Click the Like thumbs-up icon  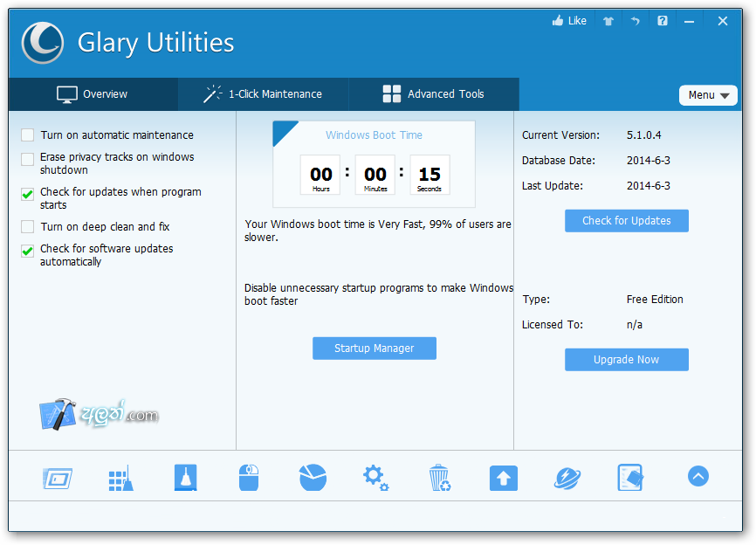click(558, 20)
